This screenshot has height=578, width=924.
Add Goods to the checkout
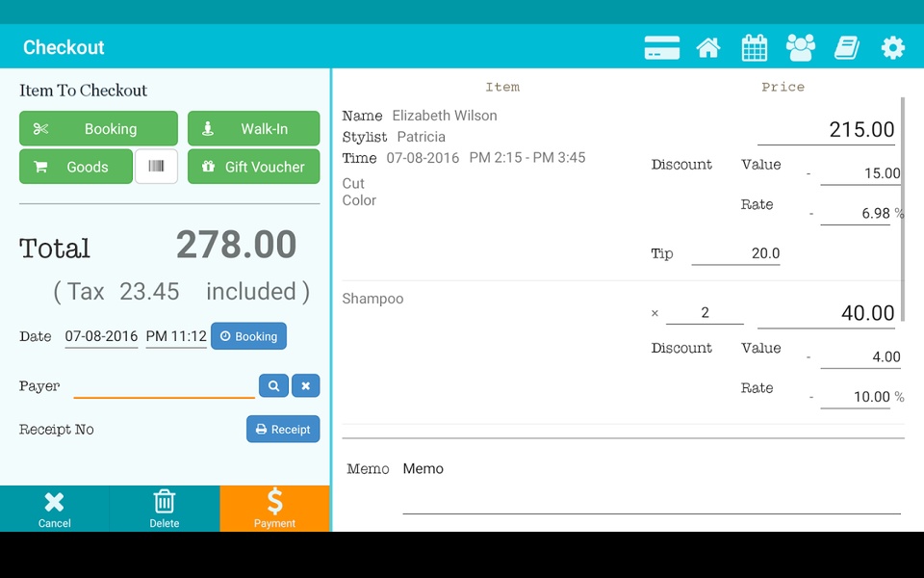(x=75, y=167)
